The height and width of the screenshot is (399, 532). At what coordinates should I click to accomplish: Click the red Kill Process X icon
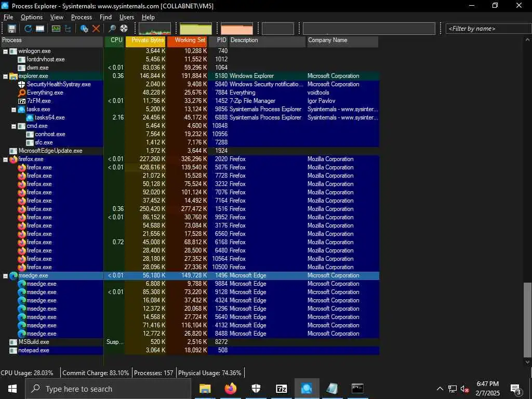(x=96, y=29)
